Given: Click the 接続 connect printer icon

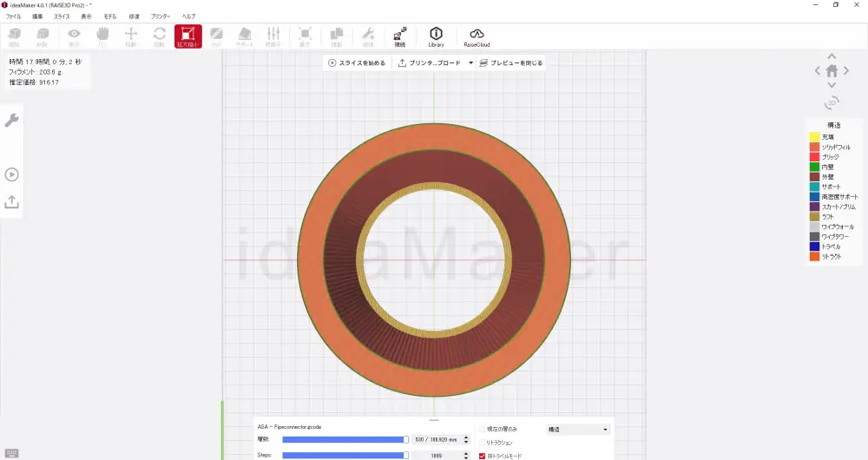Looking at the screenshot, I should tap(399, 36).
